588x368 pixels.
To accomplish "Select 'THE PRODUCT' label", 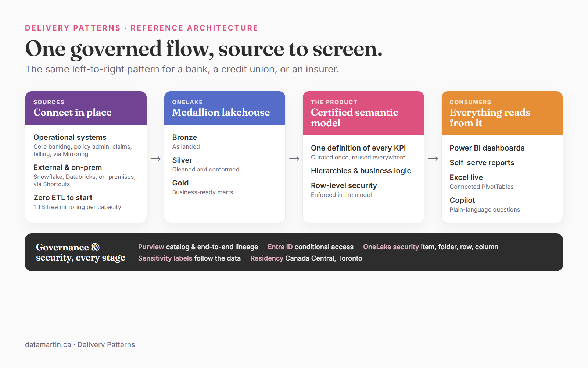I will [334, 102].
